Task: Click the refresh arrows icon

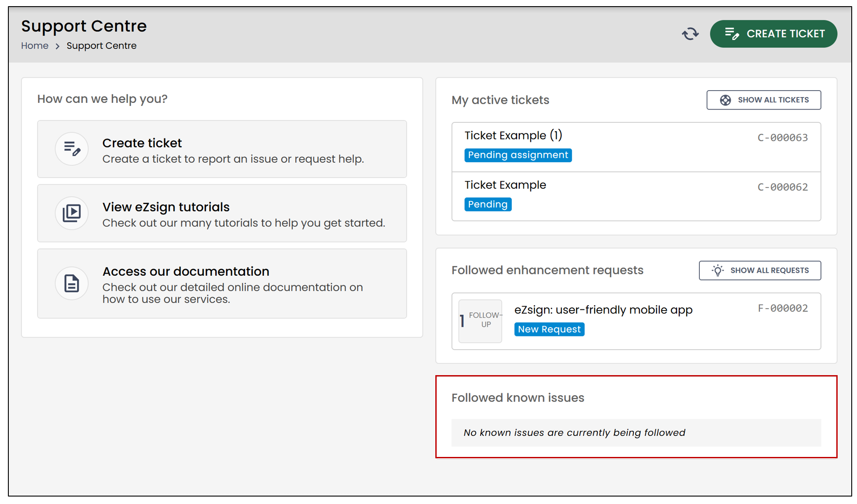Action: point(690,34)
